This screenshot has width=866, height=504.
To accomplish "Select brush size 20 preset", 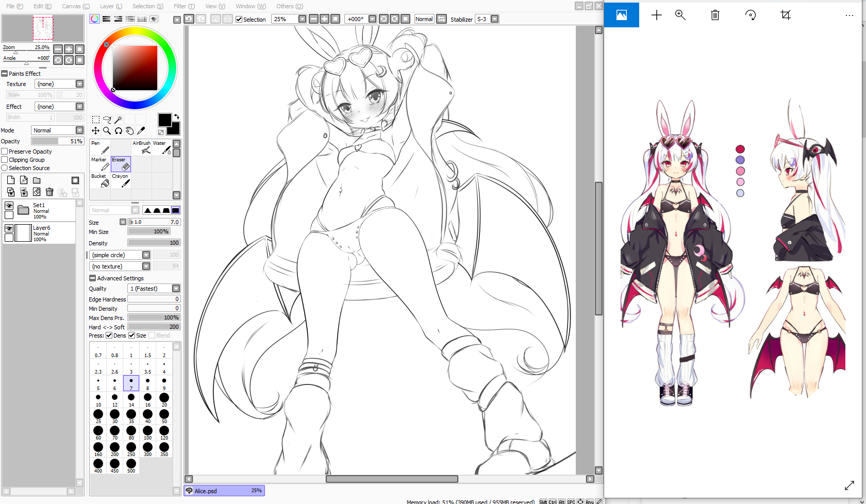I will tap(164, 398).
